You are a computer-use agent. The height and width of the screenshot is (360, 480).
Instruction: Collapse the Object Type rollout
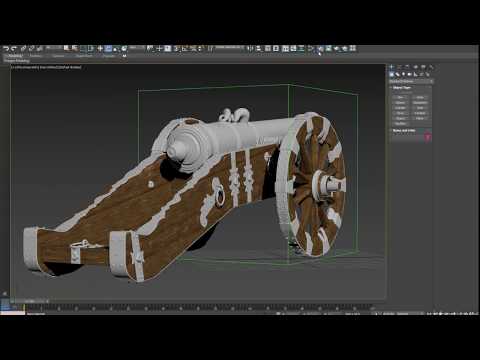pos(402,88)
